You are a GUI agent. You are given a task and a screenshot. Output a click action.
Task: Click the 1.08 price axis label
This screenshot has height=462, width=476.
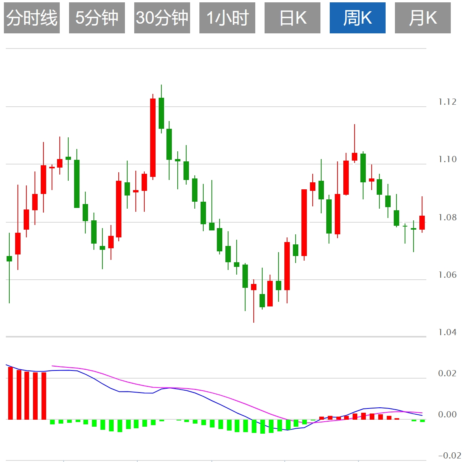(447, 218)
